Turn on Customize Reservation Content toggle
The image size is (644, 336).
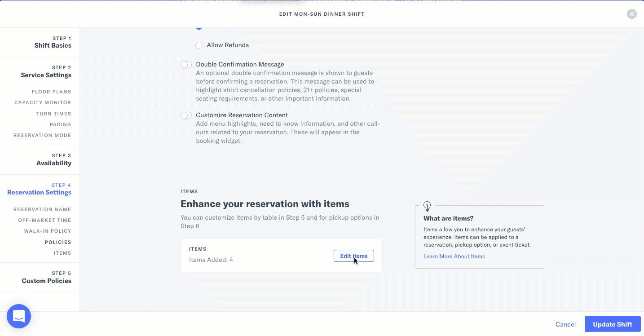click(x=186, y=115)
